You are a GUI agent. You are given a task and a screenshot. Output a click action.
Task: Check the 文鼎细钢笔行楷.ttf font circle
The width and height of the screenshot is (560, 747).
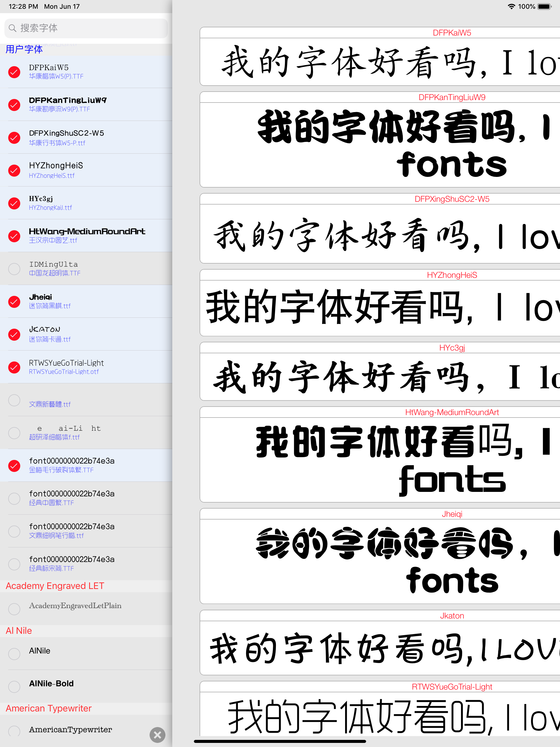pyautogui.click(x=14, y=531)
